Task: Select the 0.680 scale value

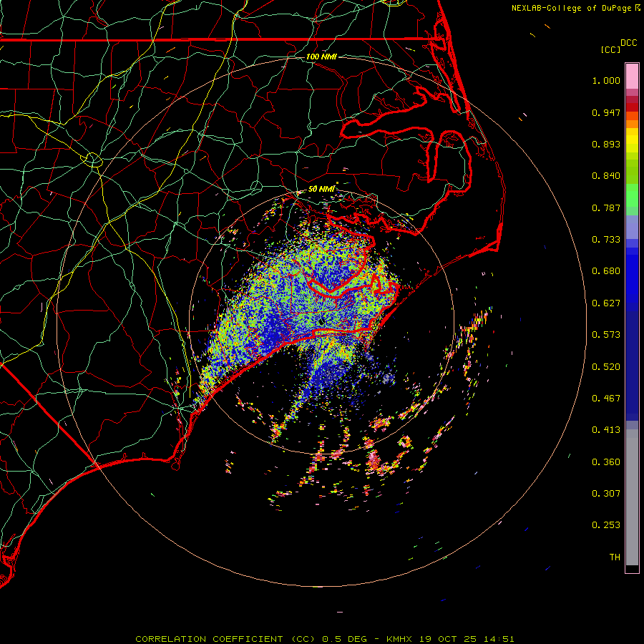Action: tap(606, 271)
